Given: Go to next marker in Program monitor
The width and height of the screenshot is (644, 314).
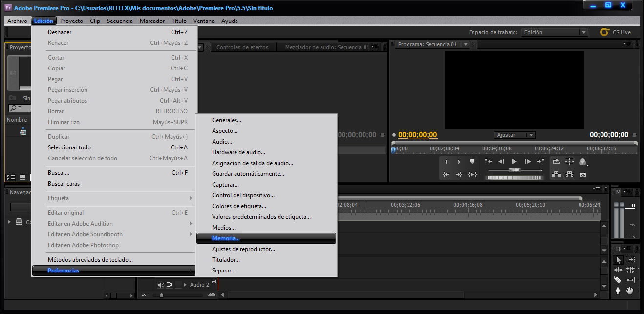Looking at the screenshot, I should 540,162.
